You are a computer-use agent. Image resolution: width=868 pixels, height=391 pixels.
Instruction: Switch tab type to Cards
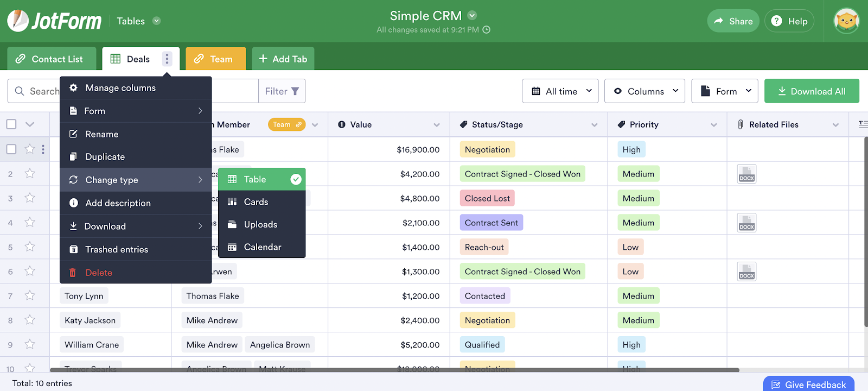pos(262,202)
